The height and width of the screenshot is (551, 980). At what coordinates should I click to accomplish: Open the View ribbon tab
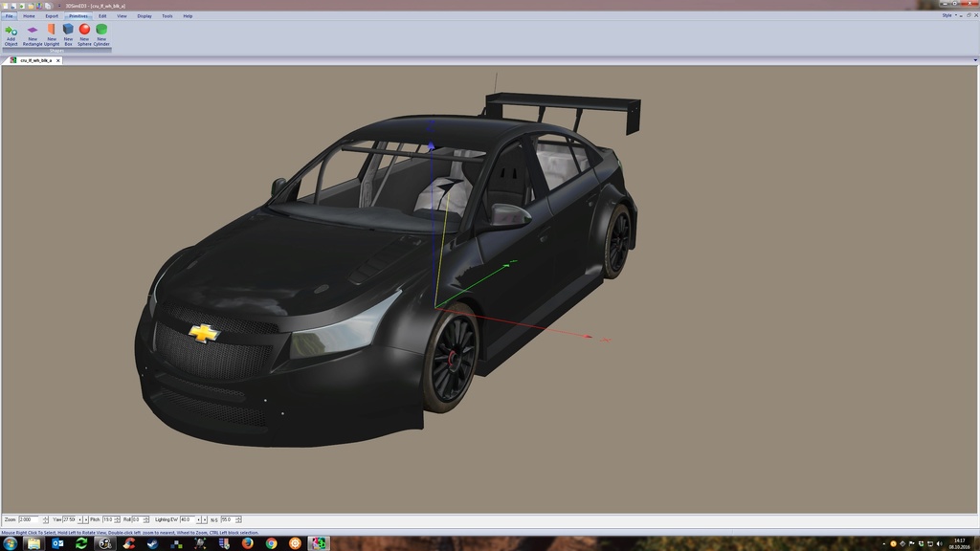point(122,16)
